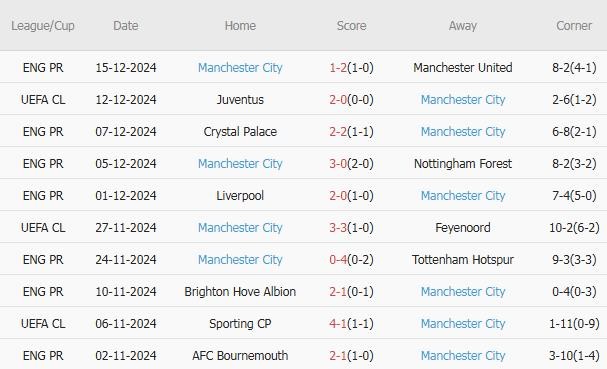
Task: Click the 4-1 score of Sporting CP match
Action: [x=338, y=323]
